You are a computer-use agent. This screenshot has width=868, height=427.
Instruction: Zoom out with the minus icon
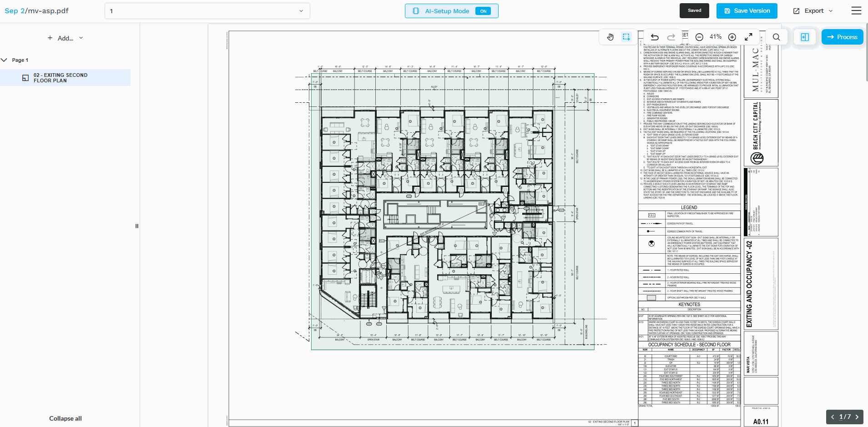point(699,37)
